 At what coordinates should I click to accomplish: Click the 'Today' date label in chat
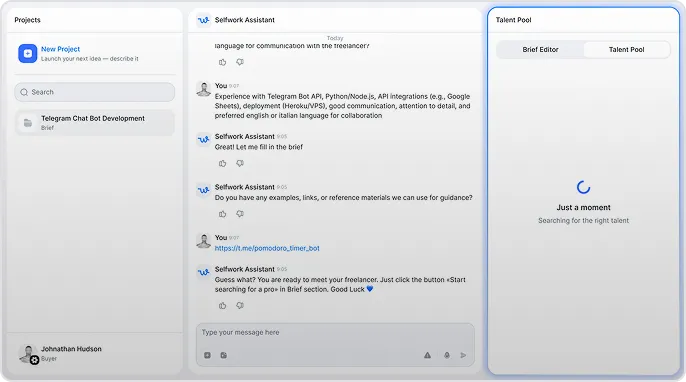[335, 38]
